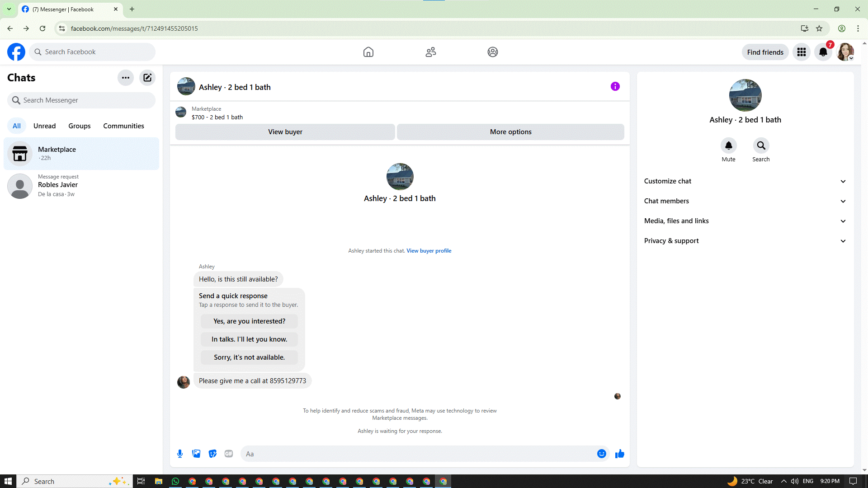Record a voice clip with the microphone

[x=180, y=454]
